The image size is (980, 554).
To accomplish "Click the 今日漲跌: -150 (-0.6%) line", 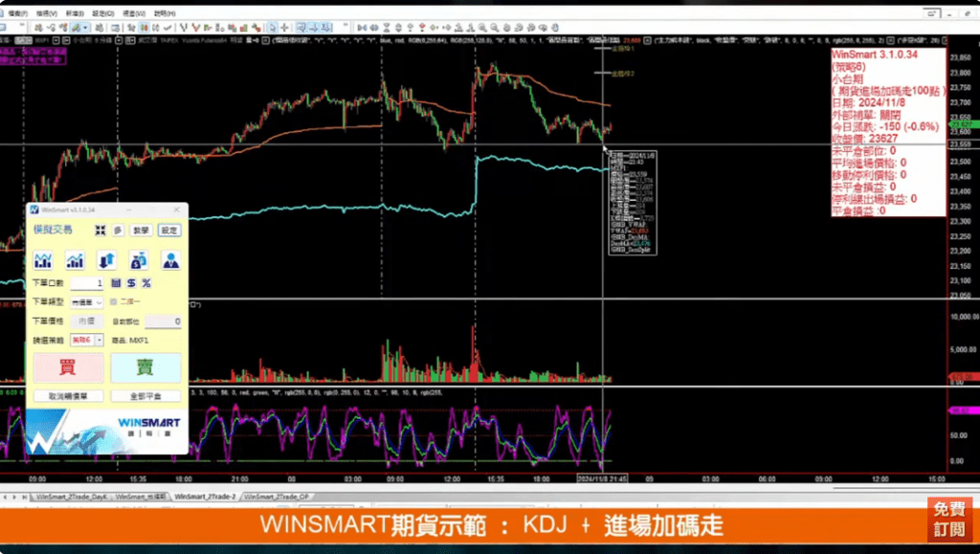I will pos(885,127).
